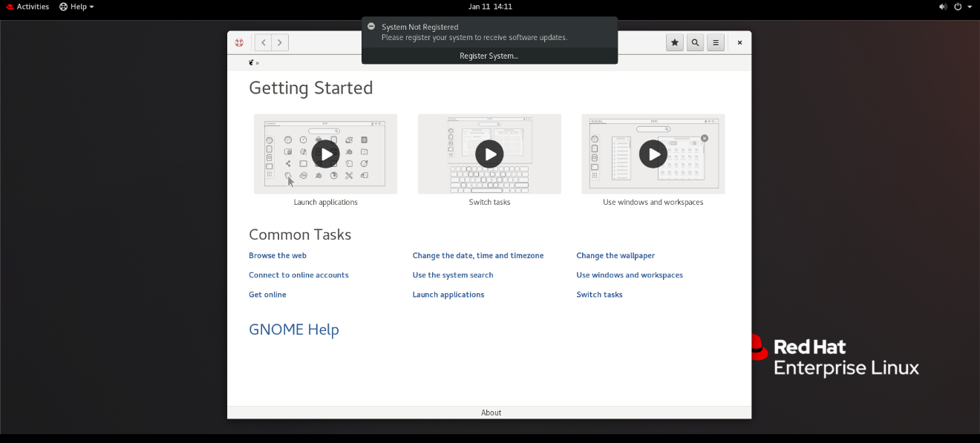This screenshot has width=980, height=443.
Task: Click the GNOME foot breadcrumb icon
Action: [x=252, y=63]
